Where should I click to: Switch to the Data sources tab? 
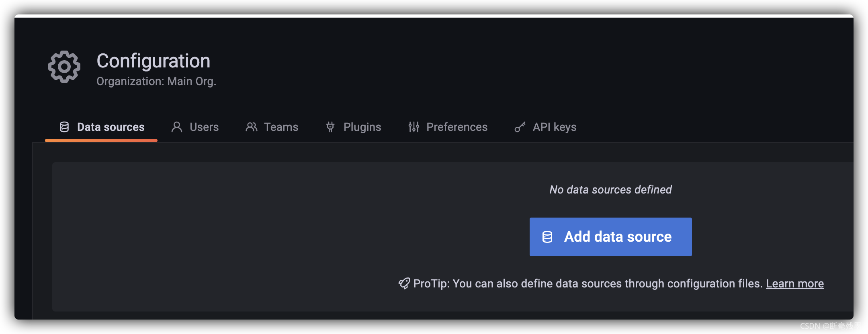[101, 127]
